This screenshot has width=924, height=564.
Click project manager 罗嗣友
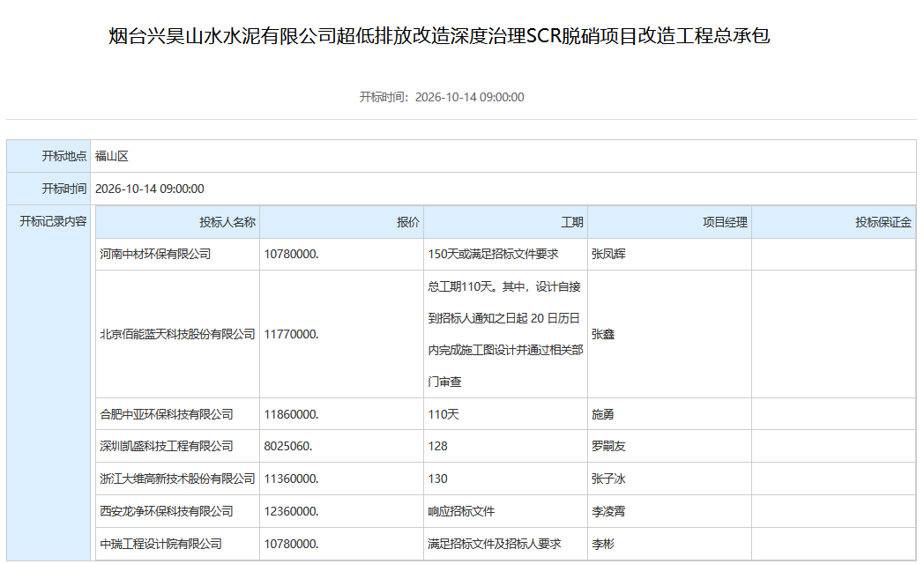point(608,446)
